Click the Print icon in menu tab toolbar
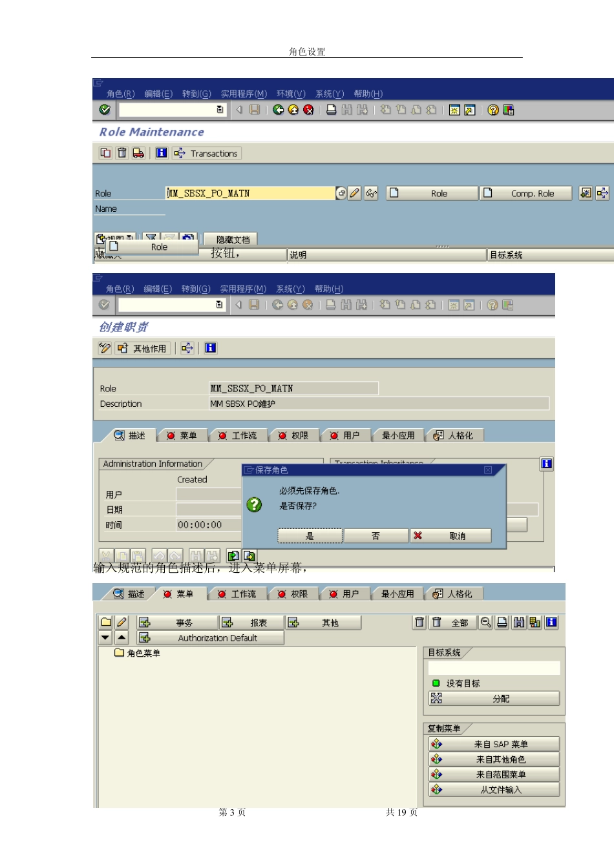Screen dimensions: 614x868 (502, 622)
